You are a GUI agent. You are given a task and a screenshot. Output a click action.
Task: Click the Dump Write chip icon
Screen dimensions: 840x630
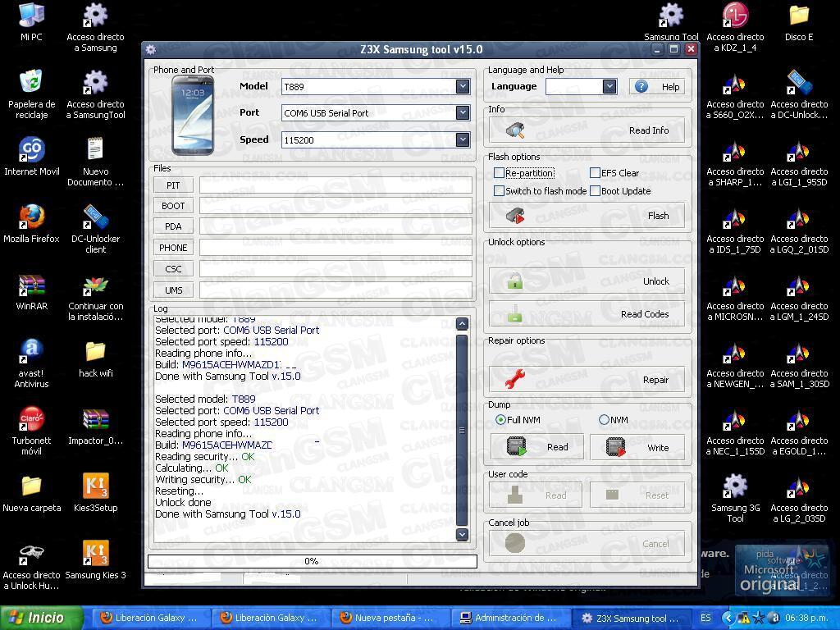pos(615,447)
